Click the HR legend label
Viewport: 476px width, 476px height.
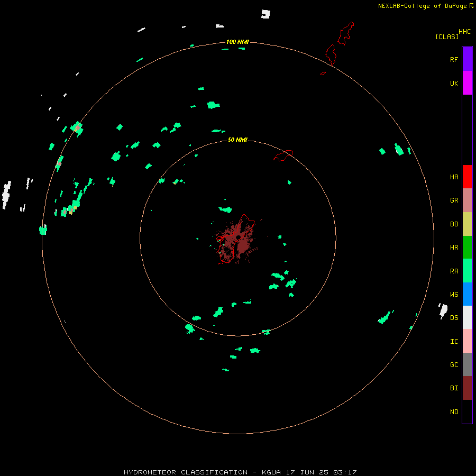454,248
